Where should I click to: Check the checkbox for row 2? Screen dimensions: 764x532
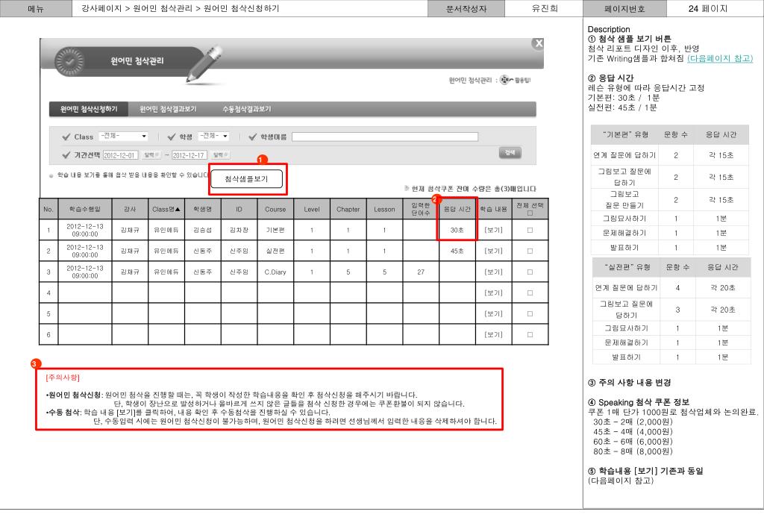pyautogui.click(x=530, y=251)
